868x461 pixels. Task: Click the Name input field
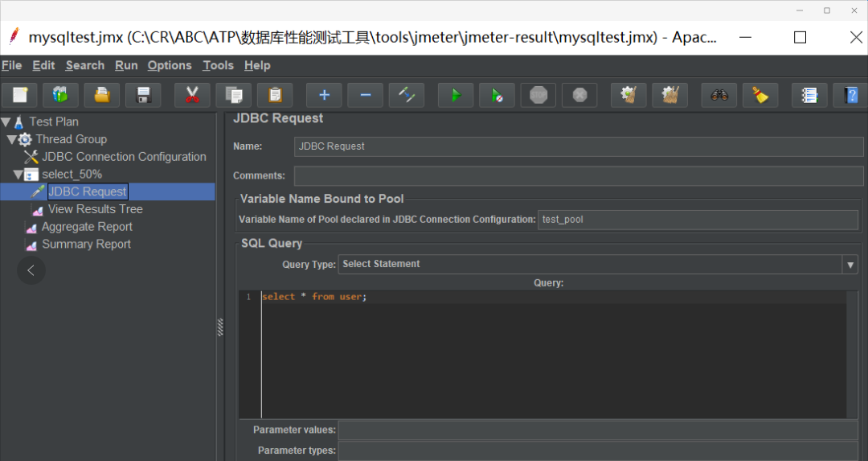[579, 146]
